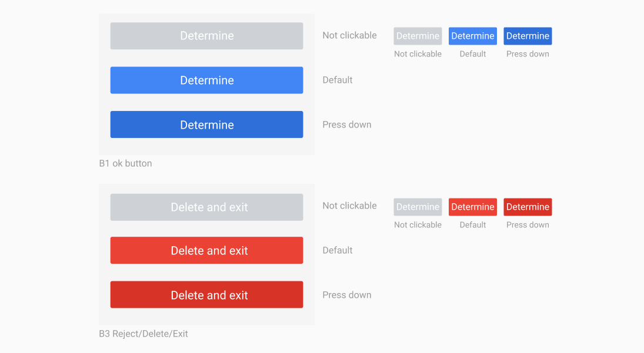Click "Press down" label beside dark red Delete button
Image resolution: width=644 pixels, height=353 pixels.
(347, 295)
